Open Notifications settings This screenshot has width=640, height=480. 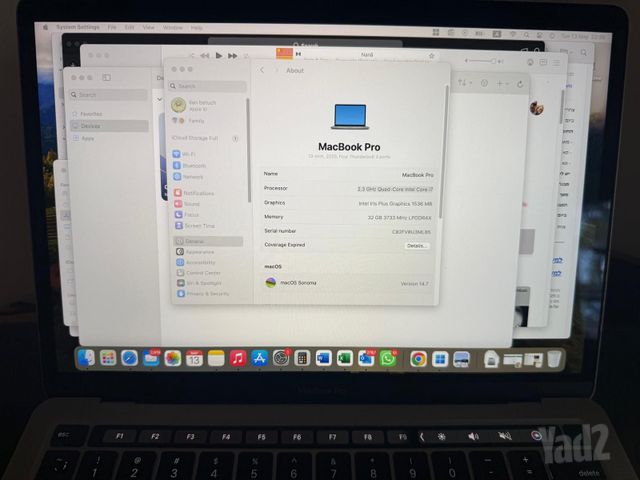click(194, 193)
